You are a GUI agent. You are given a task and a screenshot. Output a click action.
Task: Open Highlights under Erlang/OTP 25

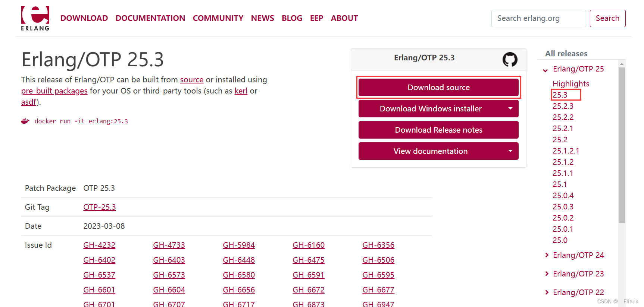pos(571,84)
